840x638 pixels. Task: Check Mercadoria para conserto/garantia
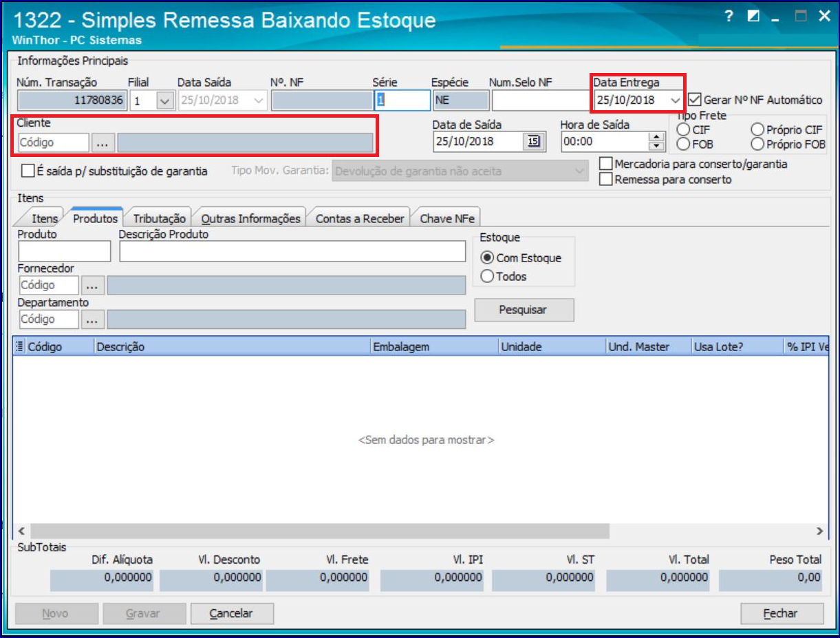click(605, 164)
